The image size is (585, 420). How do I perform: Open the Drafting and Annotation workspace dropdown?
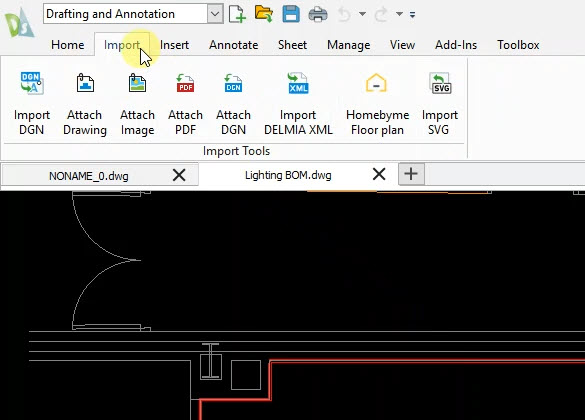click(215, 14)
